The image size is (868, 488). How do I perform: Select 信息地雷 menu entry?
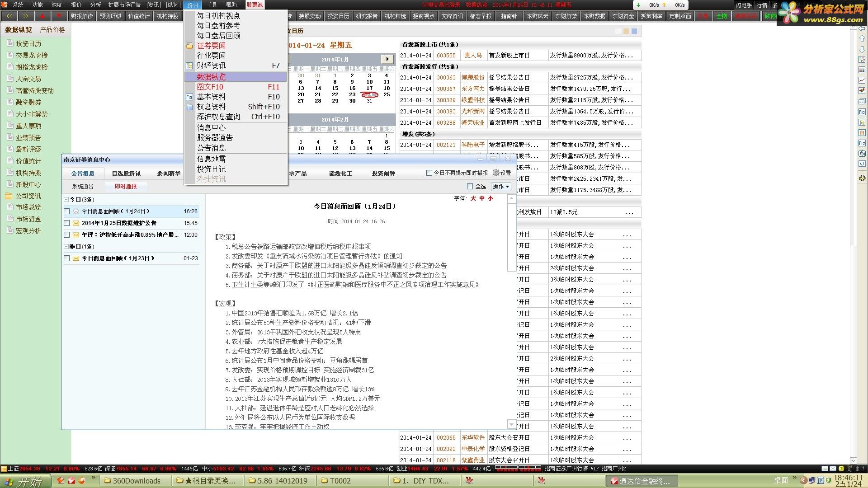click(x=236, y=159)
